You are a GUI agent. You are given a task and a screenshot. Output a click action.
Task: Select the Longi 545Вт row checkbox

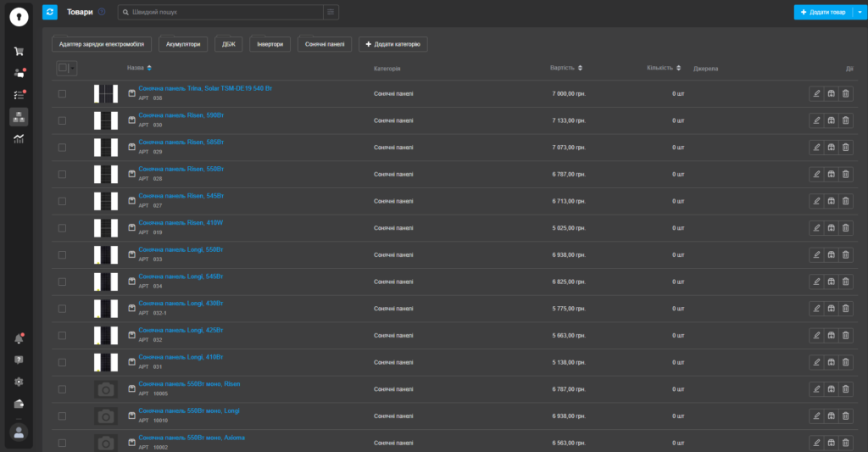click(62, 282)
